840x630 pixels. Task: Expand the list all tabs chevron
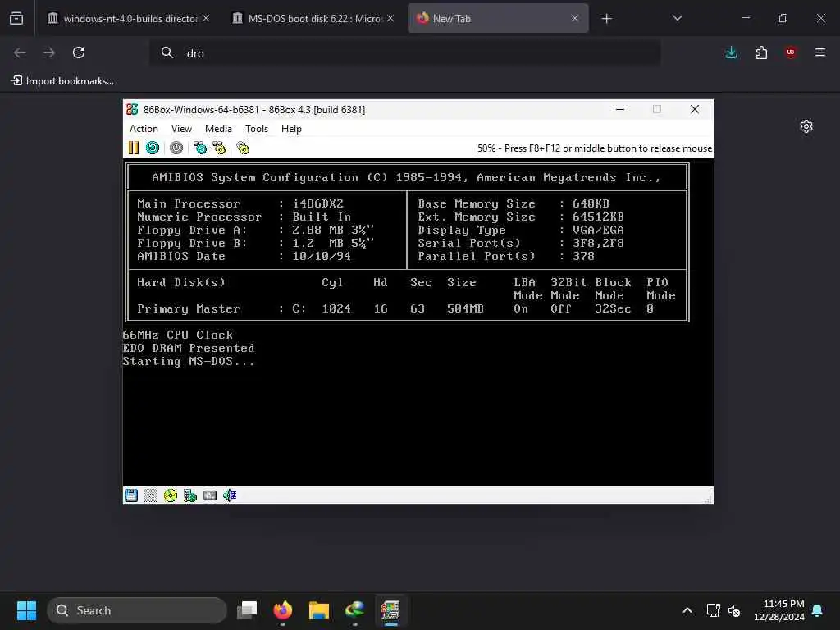pos(677,18)
